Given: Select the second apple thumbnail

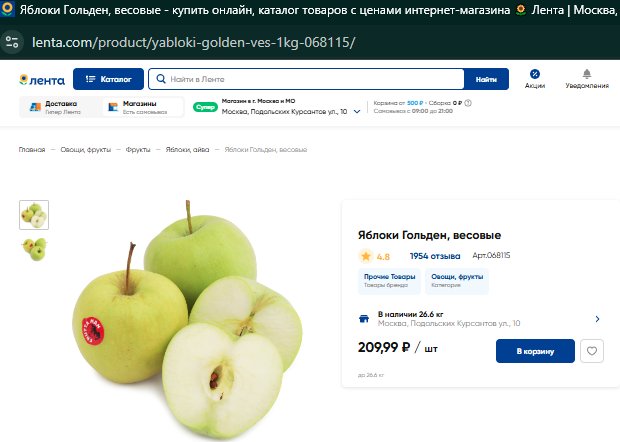Looking at the screenshot, I should point(34,249).
